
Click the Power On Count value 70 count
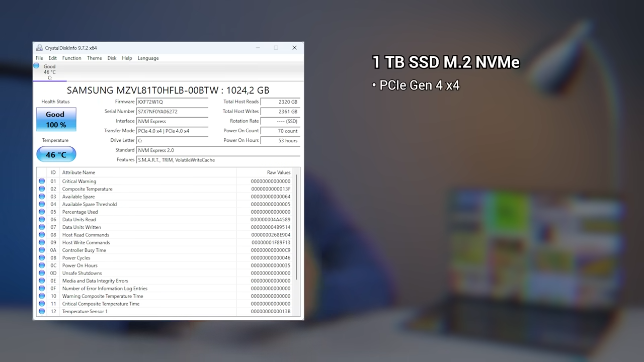pyautogui.click(x=280, y=131)
